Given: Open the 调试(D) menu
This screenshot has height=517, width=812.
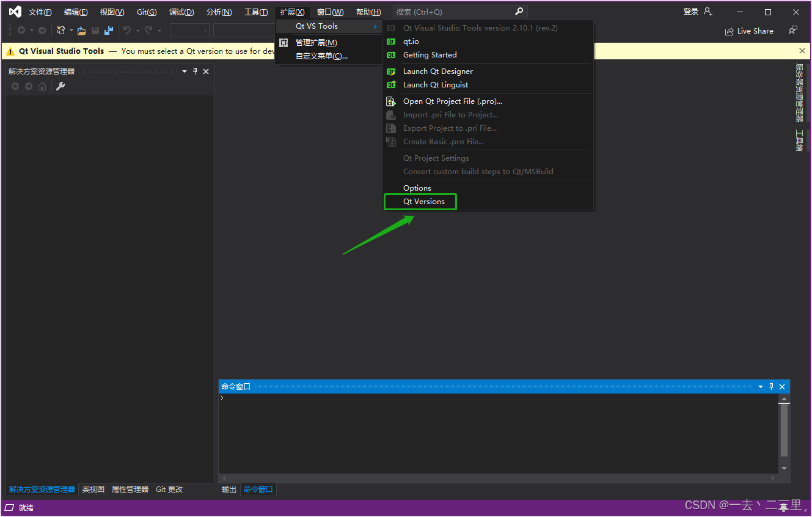Looking at the screenshot, I should [x=181, y=12].
